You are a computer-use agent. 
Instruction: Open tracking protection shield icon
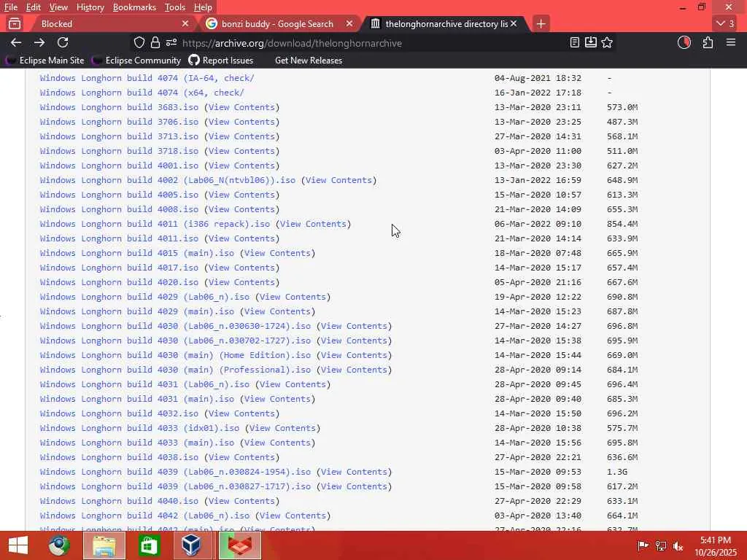tap(139, 43)
